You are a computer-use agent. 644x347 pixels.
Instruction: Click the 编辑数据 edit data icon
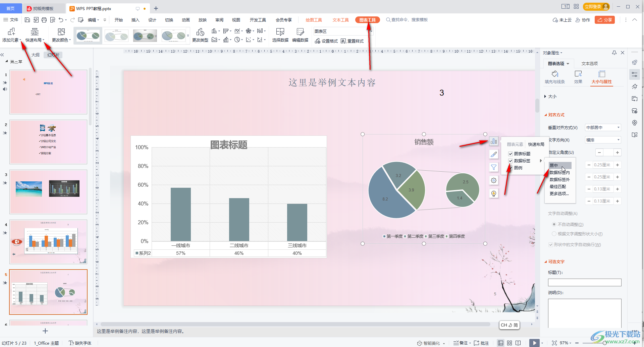[x=300, y=32]
